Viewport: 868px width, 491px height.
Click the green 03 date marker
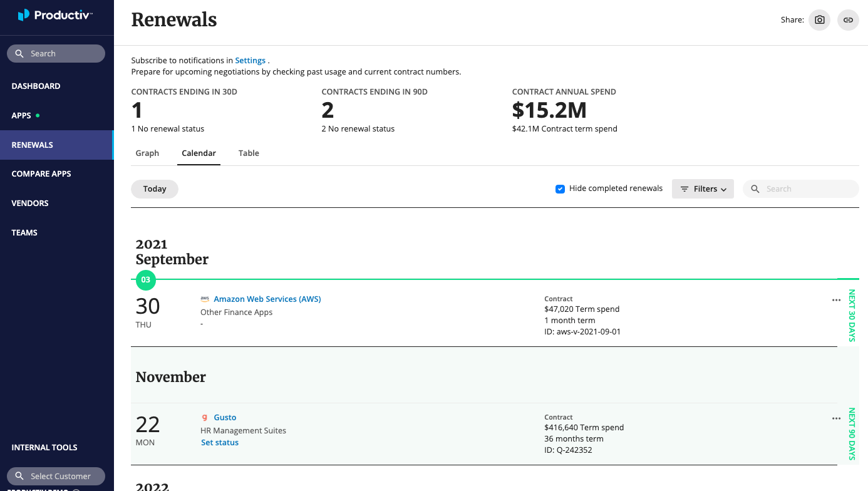(146, 280)
